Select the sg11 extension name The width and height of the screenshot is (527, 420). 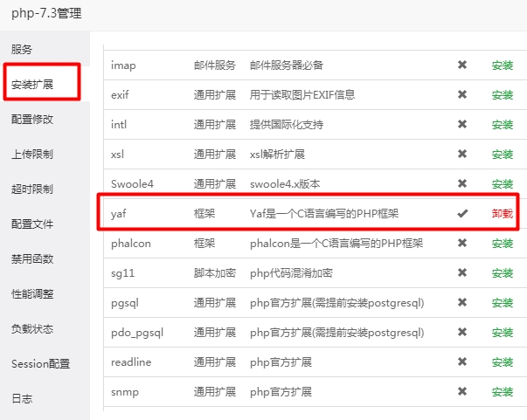tap(122, 273)
